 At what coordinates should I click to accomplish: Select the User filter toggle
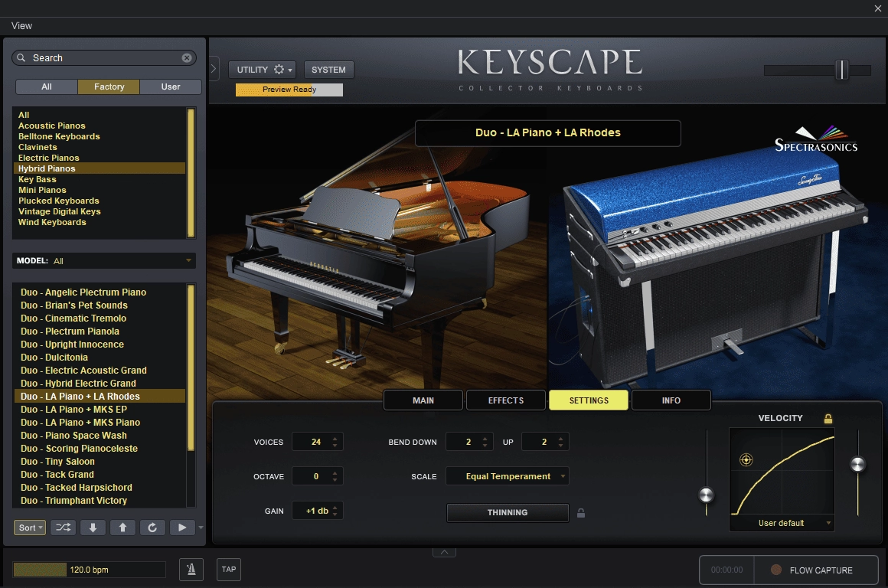point(171,87)
